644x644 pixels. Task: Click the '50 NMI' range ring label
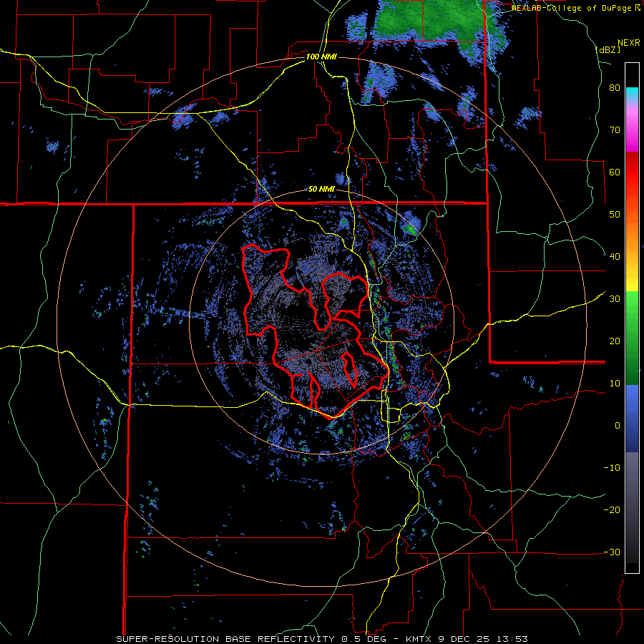coord(321,190)
